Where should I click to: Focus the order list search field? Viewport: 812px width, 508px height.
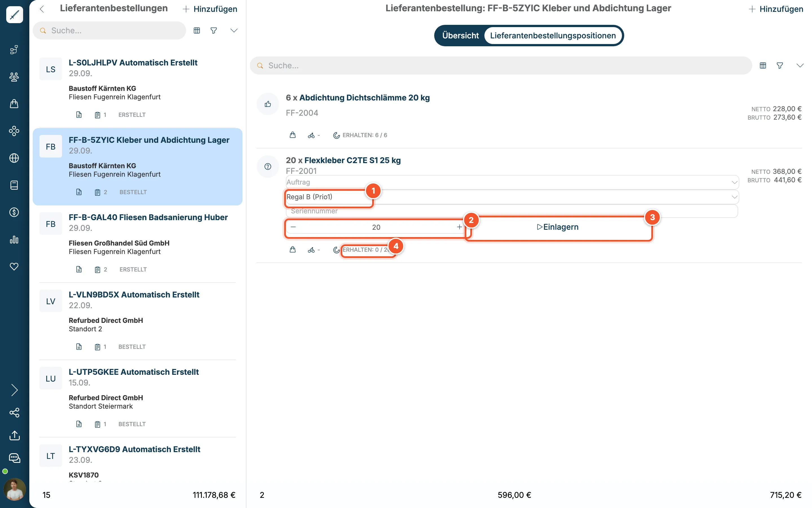coord(109,30)
